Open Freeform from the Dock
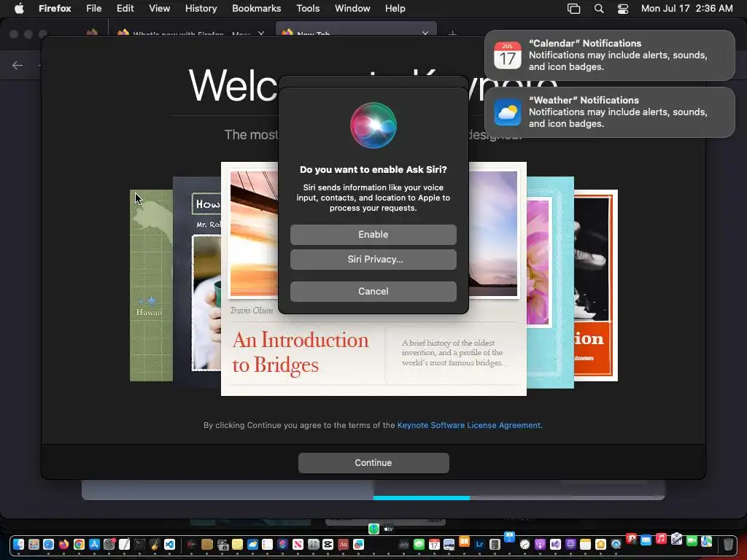Screen dimensions: 747x560 coord(358,544)
